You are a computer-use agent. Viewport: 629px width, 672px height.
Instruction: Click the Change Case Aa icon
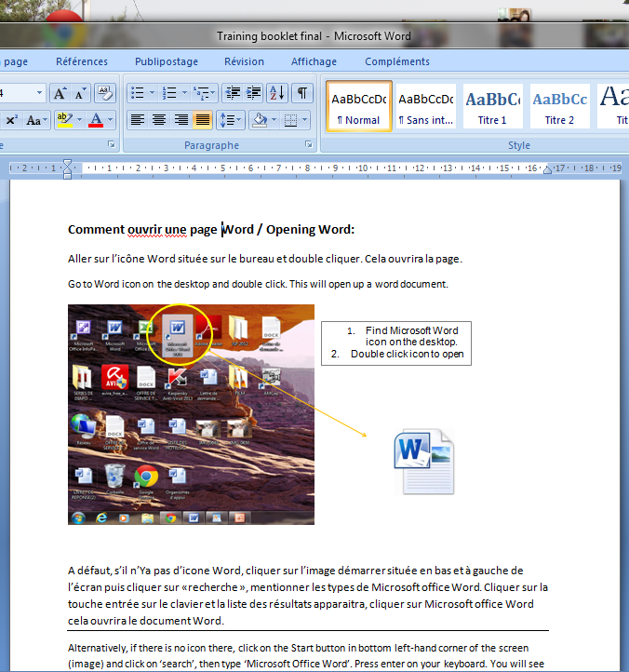pos(33,120)
